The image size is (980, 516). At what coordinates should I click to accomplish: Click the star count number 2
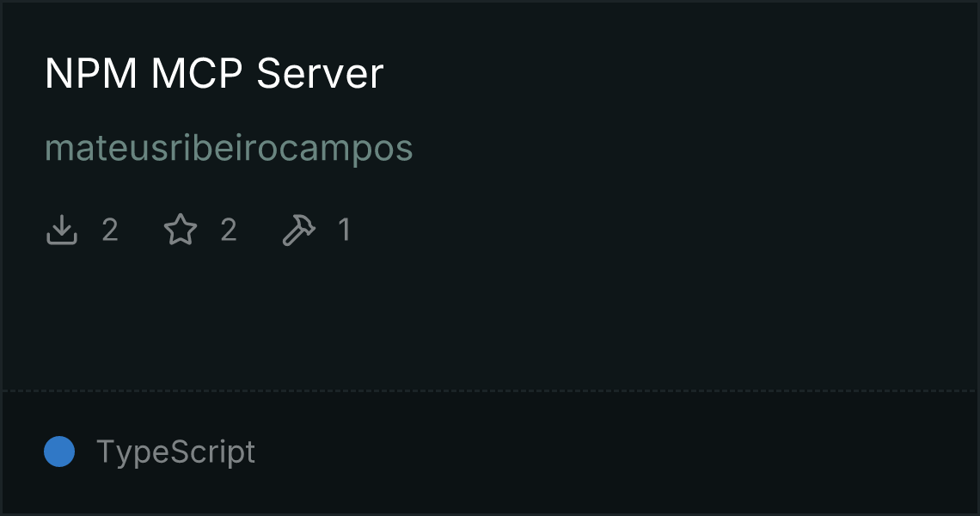[x=229, y=230]
